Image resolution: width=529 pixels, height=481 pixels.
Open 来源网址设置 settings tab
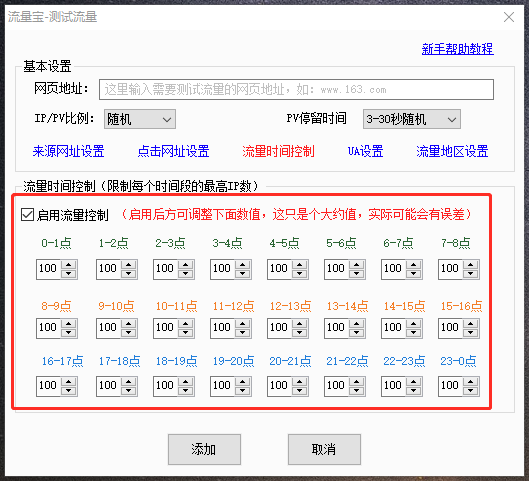pyautogui.click(x=68, y=151)
